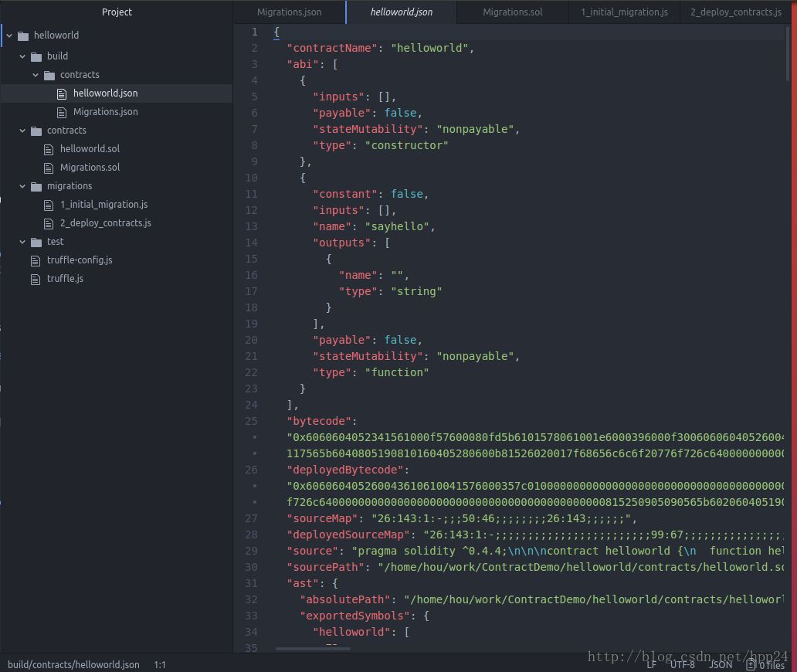Click the horizontal editor scrollbar thumb

[313, 649]
